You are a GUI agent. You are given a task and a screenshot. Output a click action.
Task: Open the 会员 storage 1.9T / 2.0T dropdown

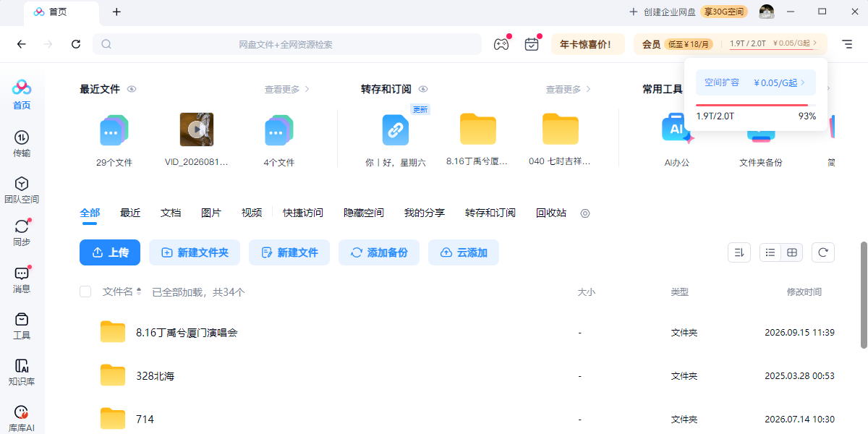(773, 44)
